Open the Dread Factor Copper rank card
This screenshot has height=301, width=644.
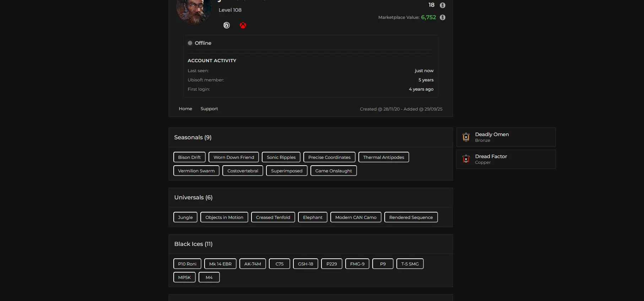[x=506, y=159]
